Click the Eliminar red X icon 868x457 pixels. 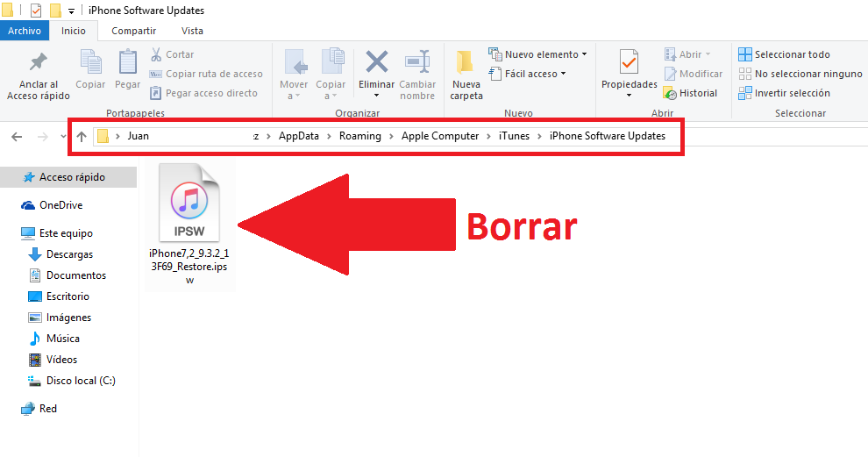376,62
